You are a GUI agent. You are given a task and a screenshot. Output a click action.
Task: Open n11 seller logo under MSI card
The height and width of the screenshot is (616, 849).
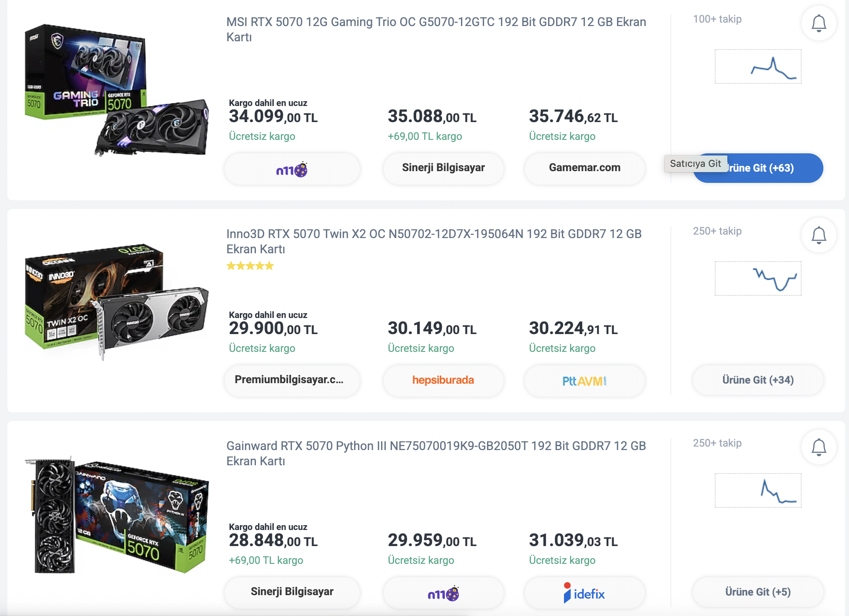tap(292, 169)
